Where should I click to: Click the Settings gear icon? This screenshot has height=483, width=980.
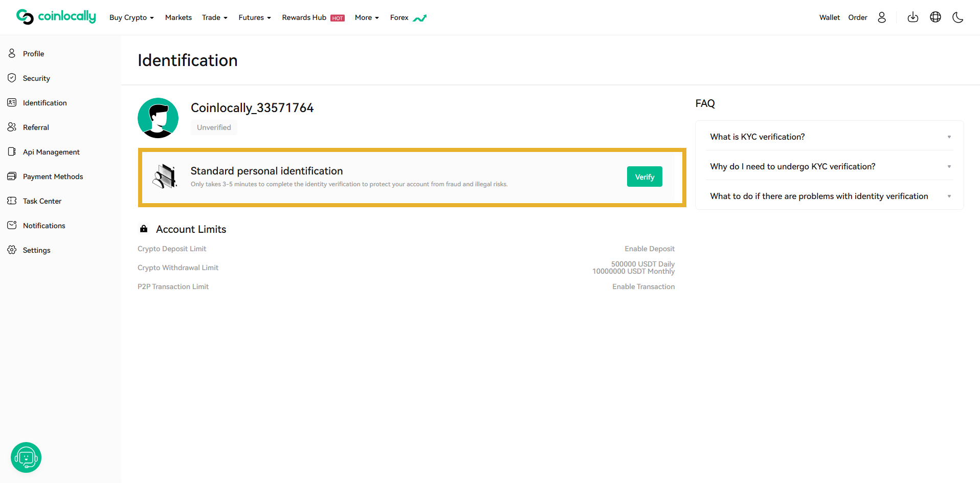click(12, 250)
